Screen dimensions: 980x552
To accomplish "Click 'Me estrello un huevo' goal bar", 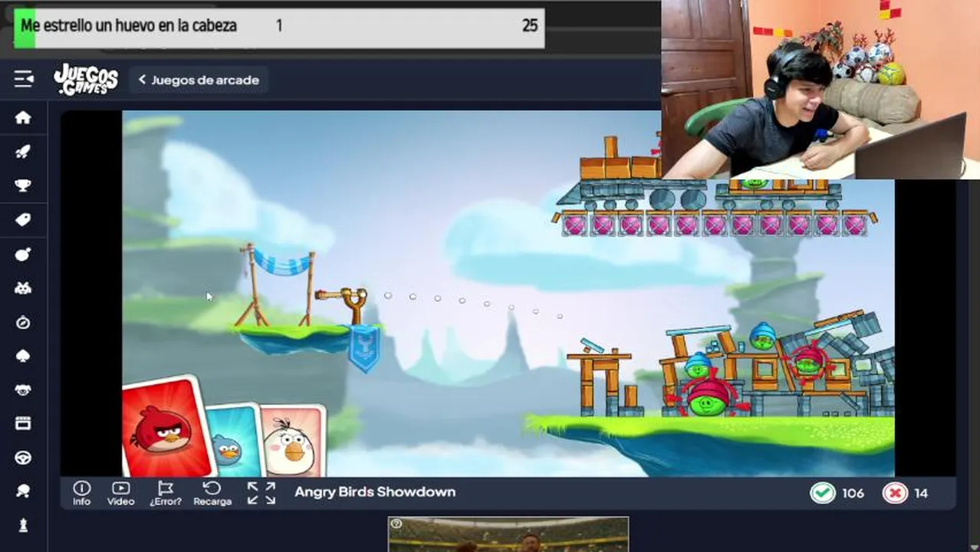I will [x=279, y=28].
